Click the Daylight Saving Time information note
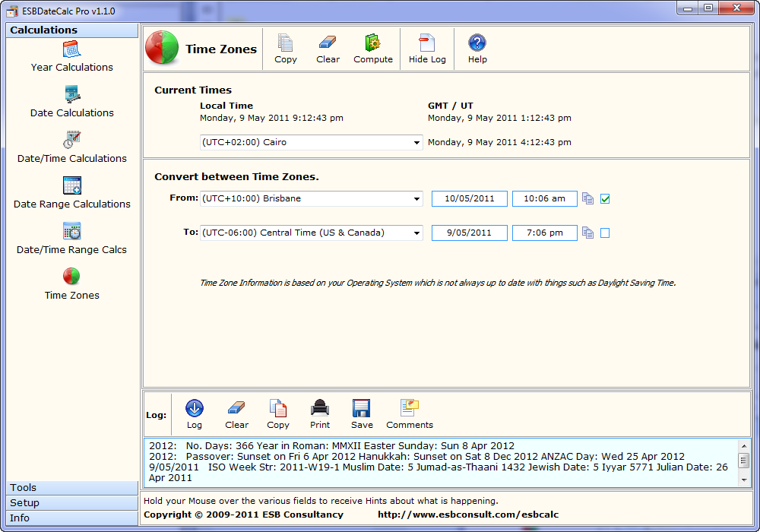This screenshot has height=532, width=760. click(x=438, y=283)
